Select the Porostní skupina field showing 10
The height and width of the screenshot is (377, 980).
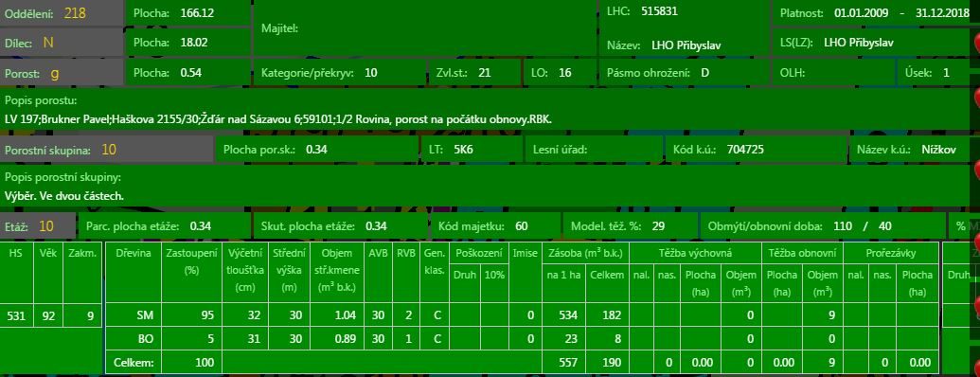(106, 150)
